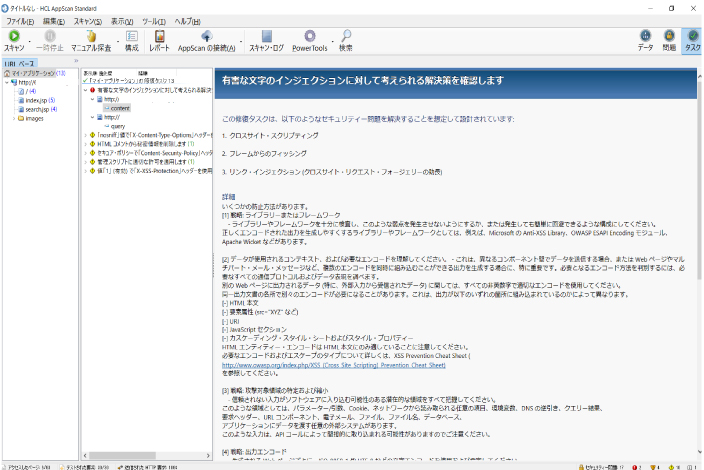Click the horizontal scrollbar of task list
Screen dimensions: 704x470
(x=122, y=456)
